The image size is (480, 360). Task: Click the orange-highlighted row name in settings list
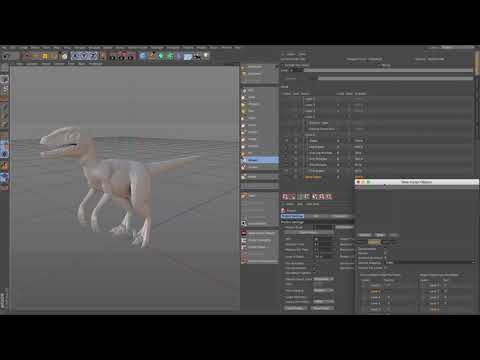tap(313, 177)
